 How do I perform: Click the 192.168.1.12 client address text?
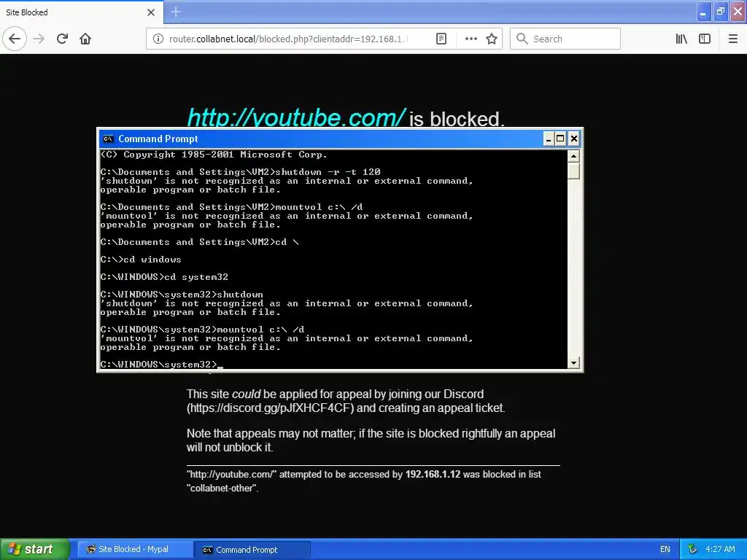433,474
